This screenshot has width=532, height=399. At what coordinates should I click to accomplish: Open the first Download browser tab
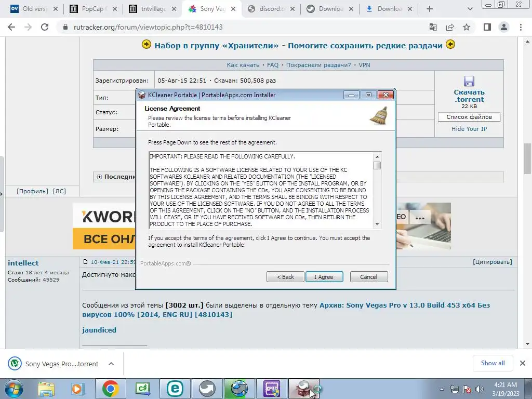tap(329, 9)
